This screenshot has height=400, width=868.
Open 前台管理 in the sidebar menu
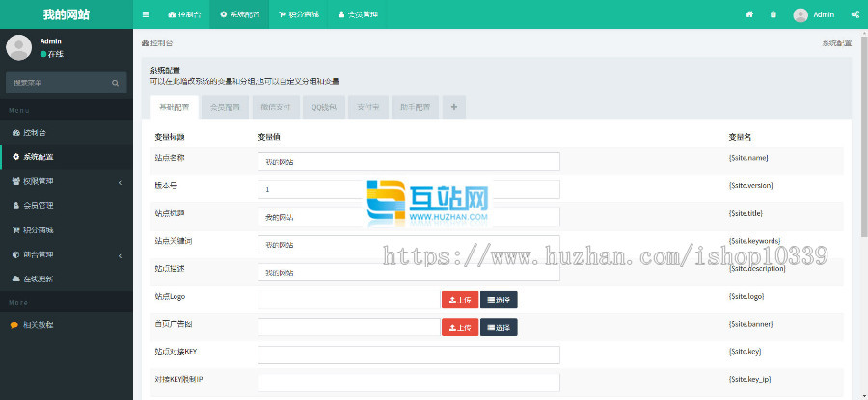[67, 255]
